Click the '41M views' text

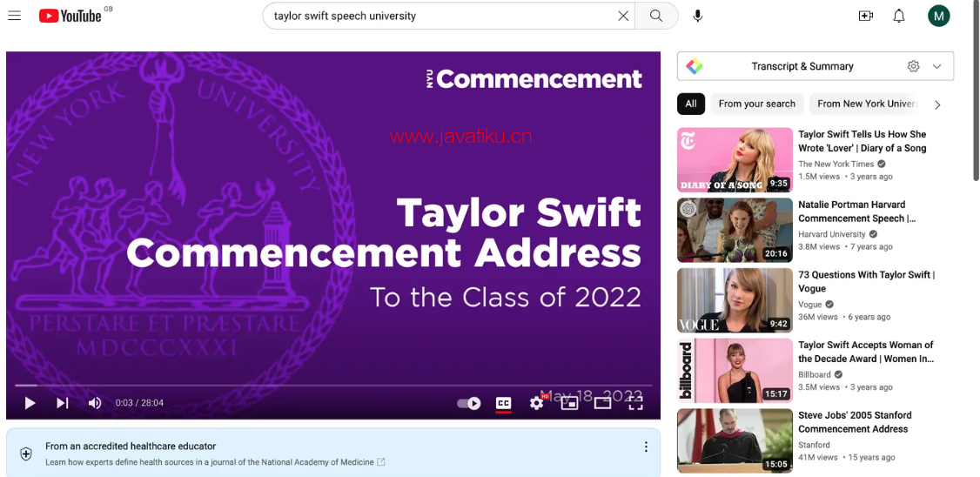click(817, 458)
